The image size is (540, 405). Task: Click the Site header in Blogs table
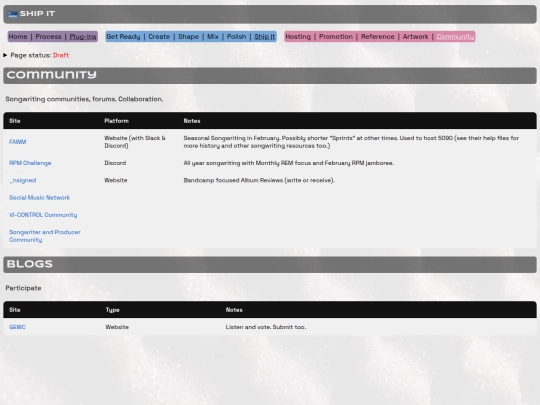(14, 310)
